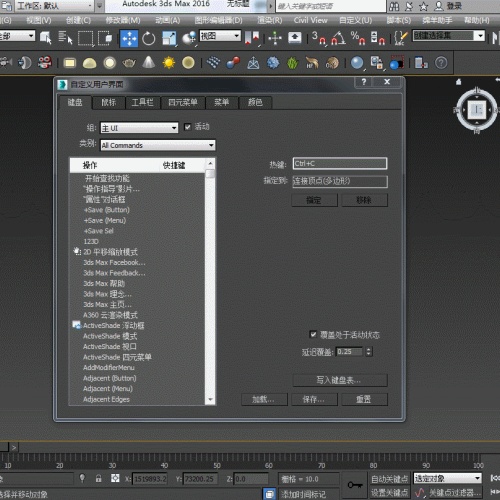Click the 延迟覆盖 spinner arrows

point(368,351)
